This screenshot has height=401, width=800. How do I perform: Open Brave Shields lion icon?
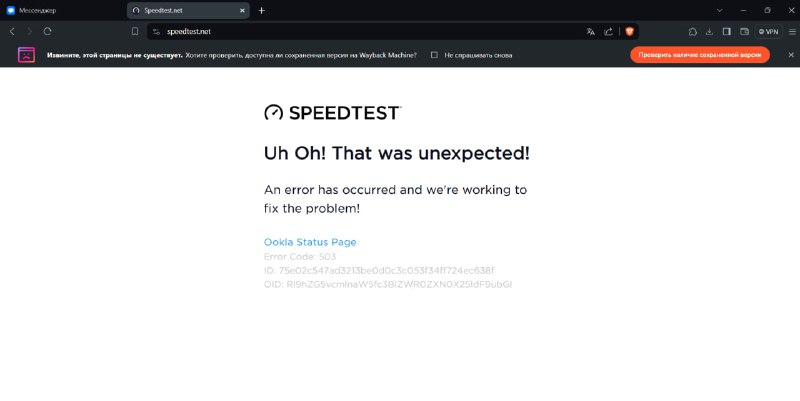630,32
